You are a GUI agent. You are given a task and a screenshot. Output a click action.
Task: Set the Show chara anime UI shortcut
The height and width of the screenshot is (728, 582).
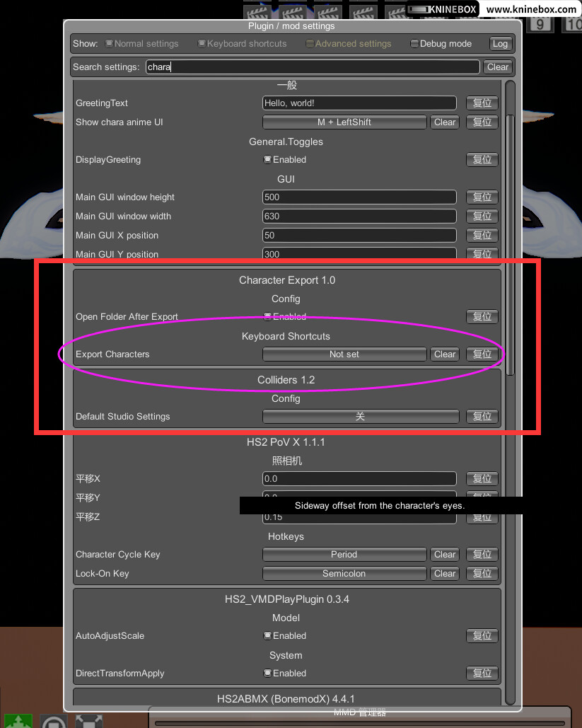tap(344, 122)
